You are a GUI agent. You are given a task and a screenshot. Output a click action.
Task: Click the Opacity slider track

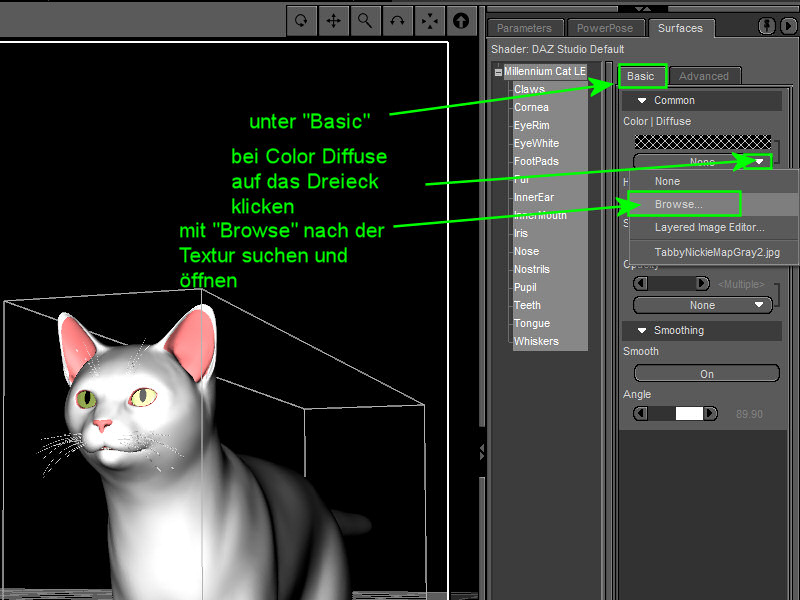[x=671, y=283]
